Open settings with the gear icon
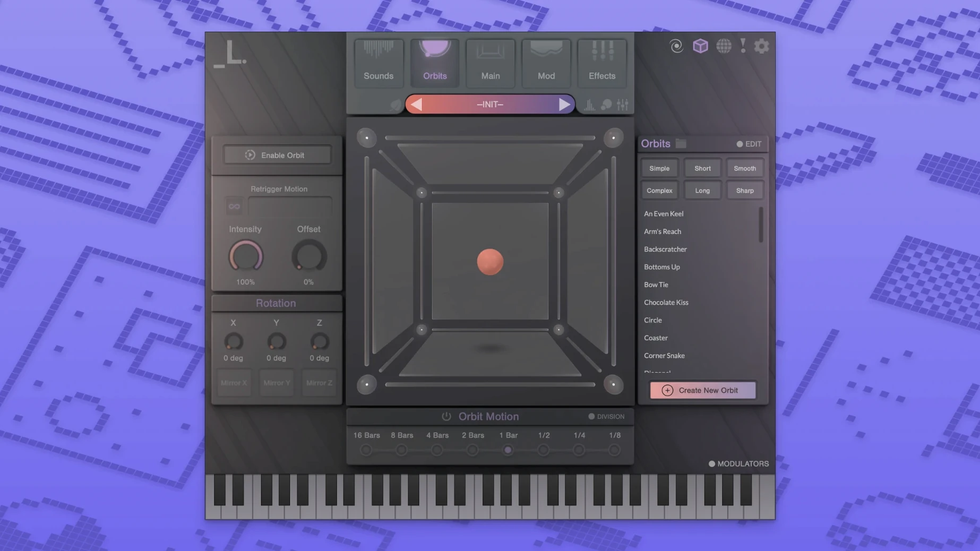The image size is (980, 551). (762, 46)
